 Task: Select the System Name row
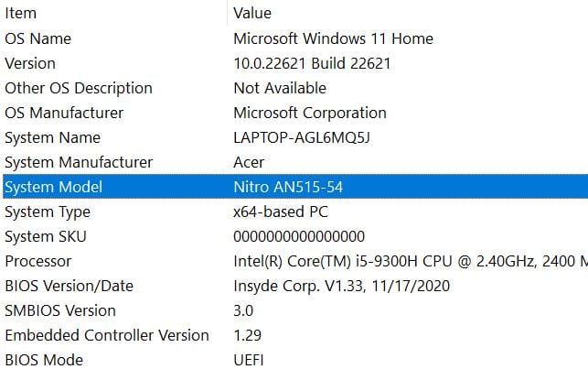click(52, 137)
